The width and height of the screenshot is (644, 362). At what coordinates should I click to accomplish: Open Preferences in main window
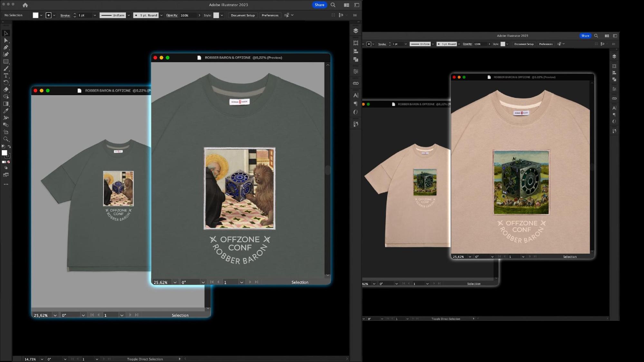pos(270,15)
